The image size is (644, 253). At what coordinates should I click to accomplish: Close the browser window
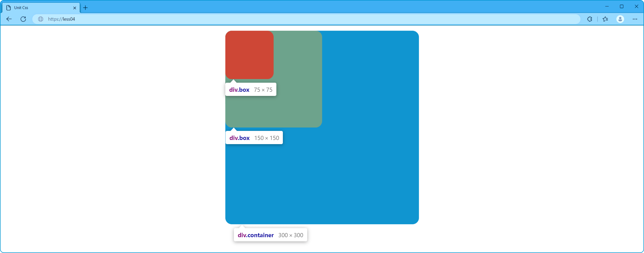click(636, 6)
